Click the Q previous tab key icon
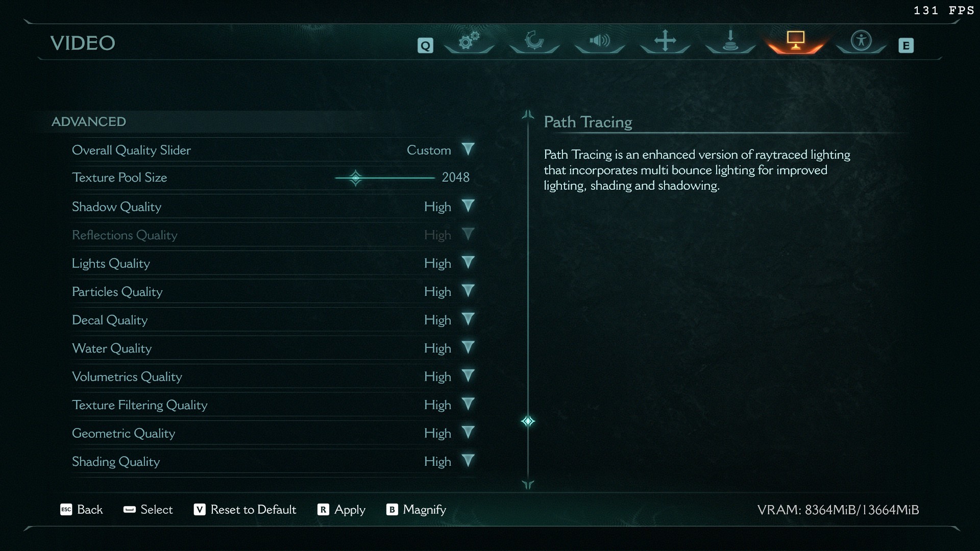 425,46
